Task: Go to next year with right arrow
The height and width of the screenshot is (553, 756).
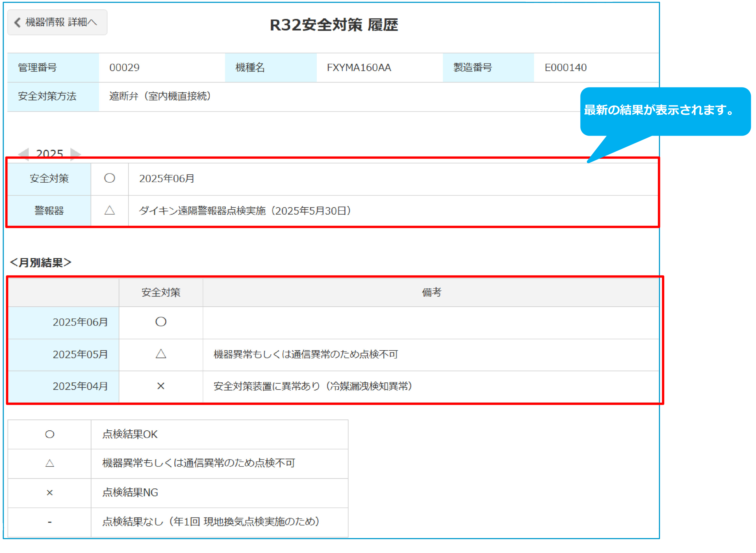Action: coord(76,154)
